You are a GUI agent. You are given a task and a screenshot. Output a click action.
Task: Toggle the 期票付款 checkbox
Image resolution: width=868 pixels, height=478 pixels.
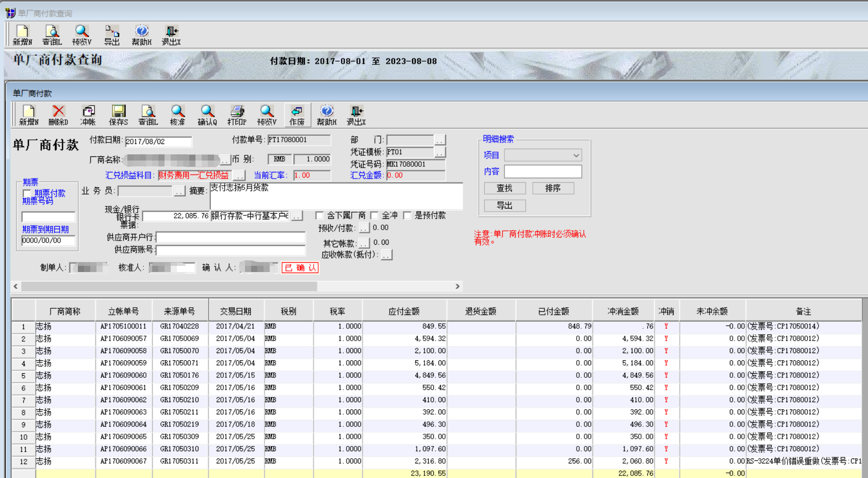point(27,194)
